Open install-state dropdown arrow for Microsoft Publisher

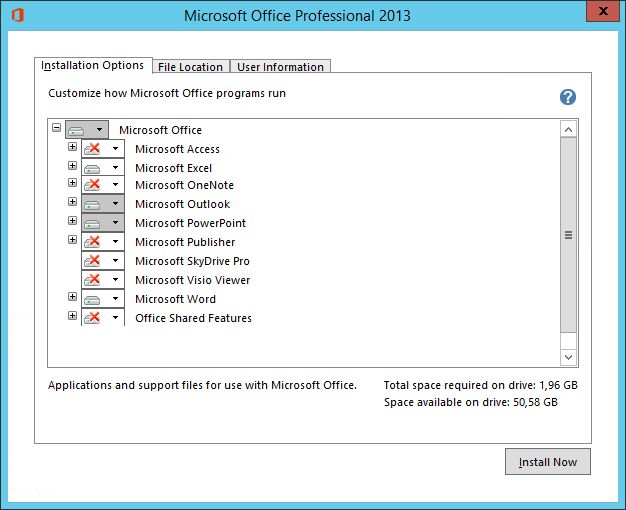115,242
